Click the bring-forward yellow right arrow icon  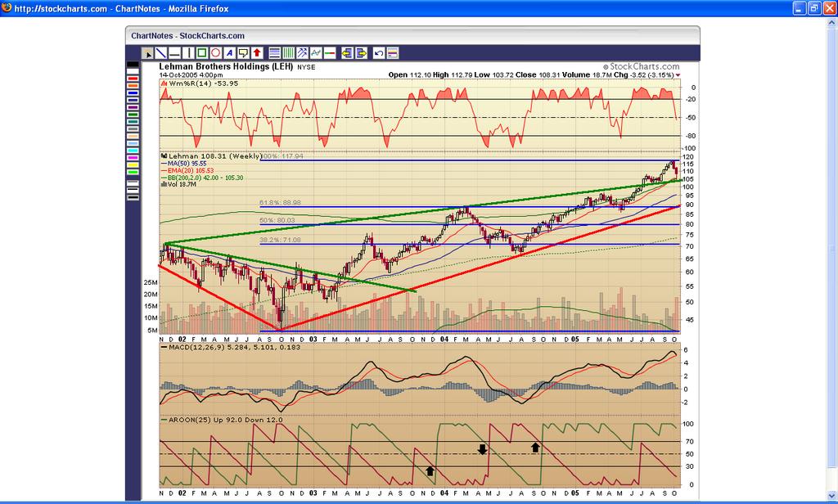tap(361, 53)
